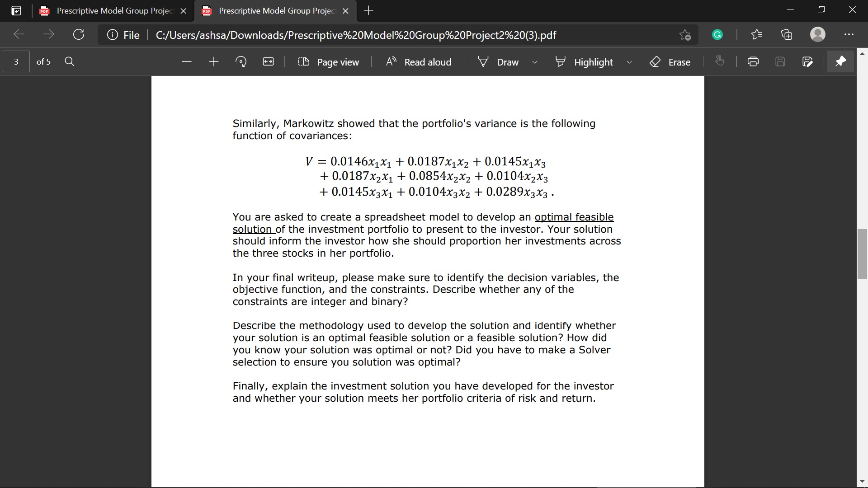Click the page number input field
Viewport: 868px width, 488px height.
[x=15, y=61]
